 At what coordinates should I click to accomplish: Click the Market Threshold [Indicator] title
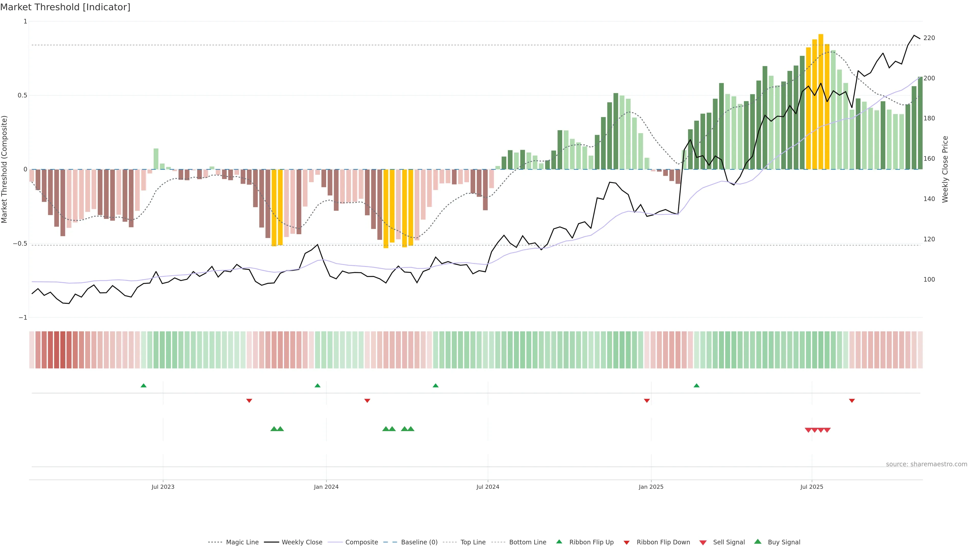65,7
